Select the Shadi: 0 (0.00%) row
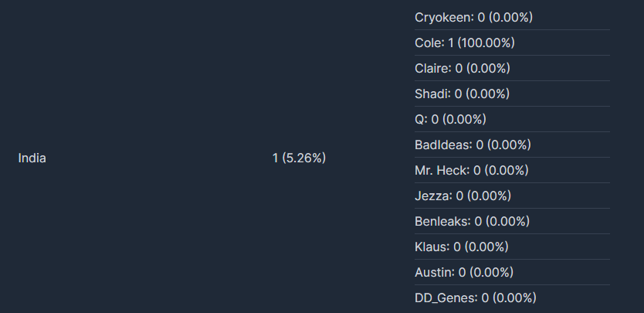The height and width of the screenshot is (313, 644). (x=512, y=94)
